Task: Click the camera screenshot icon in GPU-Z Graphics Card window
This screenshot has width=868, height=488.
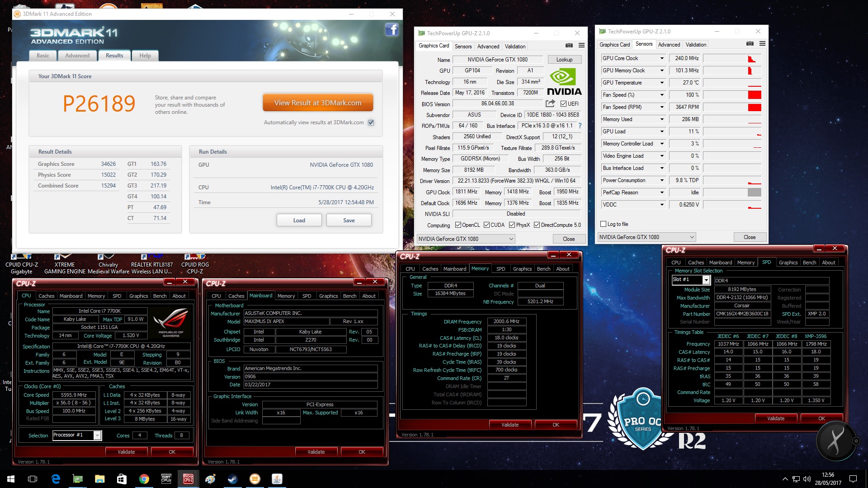Action: click(x=569, y=46)
